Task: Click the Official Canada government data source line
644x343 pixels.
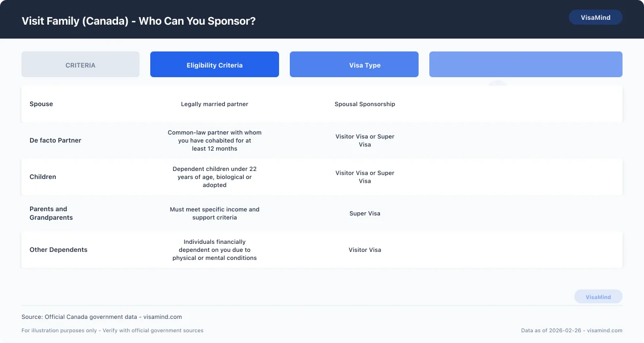Action: (x=101, y=317)
